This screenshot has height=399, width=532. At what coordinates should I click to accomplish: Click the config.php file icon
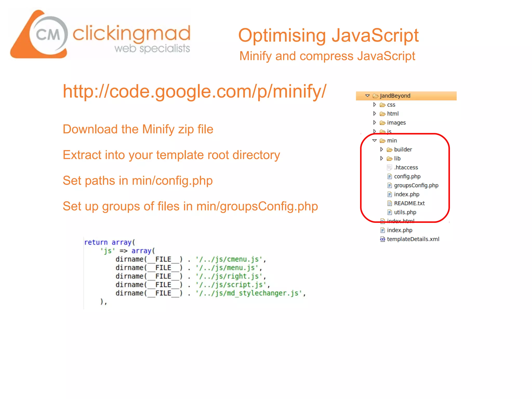click(x=390, y=176)
